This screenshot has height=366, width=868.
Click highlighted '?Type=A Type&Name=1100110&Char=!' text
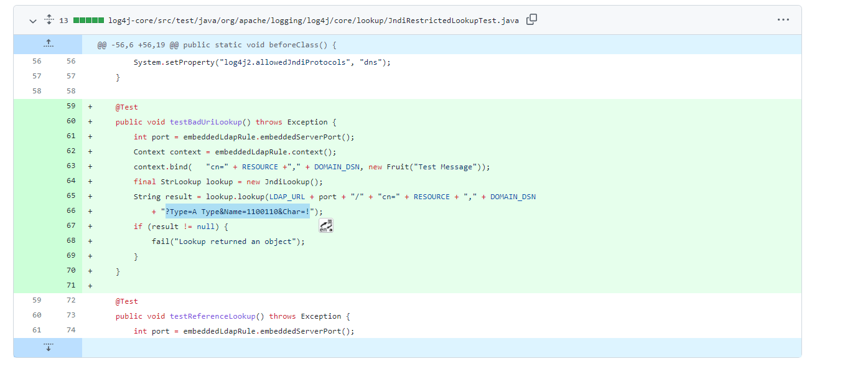point(237,212)
